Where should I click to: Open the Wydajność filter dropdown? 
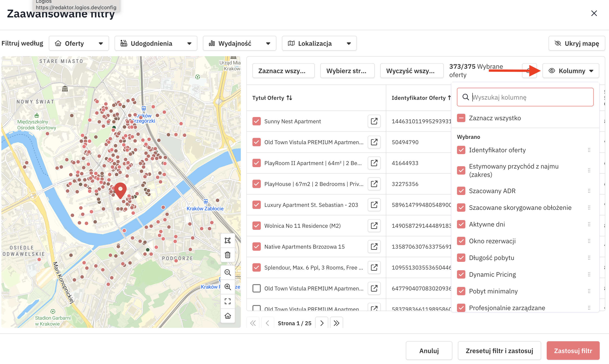(239, 43)
